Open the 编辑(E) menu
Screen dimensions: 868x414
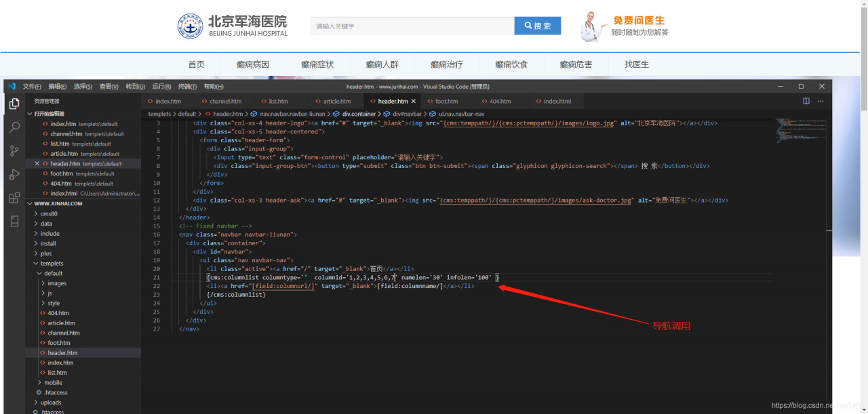point(58,86)
